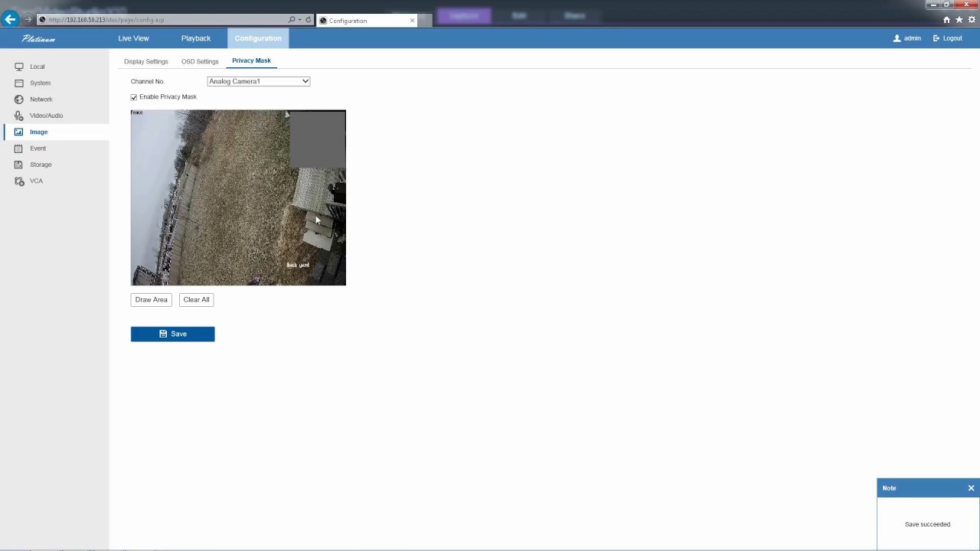Click the browser forward arrow
This screenshot has width=980, height=551.
28,19
